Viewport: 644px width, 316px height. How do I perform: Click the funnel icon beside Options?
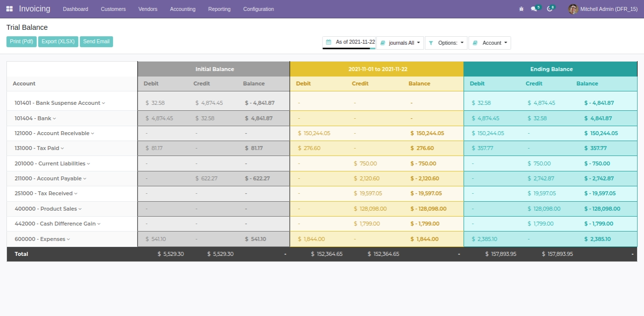tap(431, 43)
